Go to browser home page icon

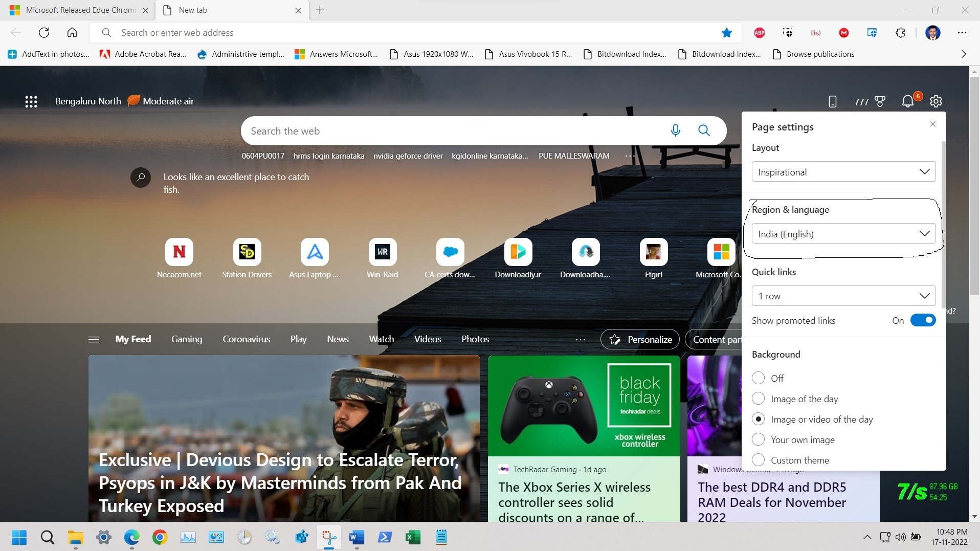point(72,33)
